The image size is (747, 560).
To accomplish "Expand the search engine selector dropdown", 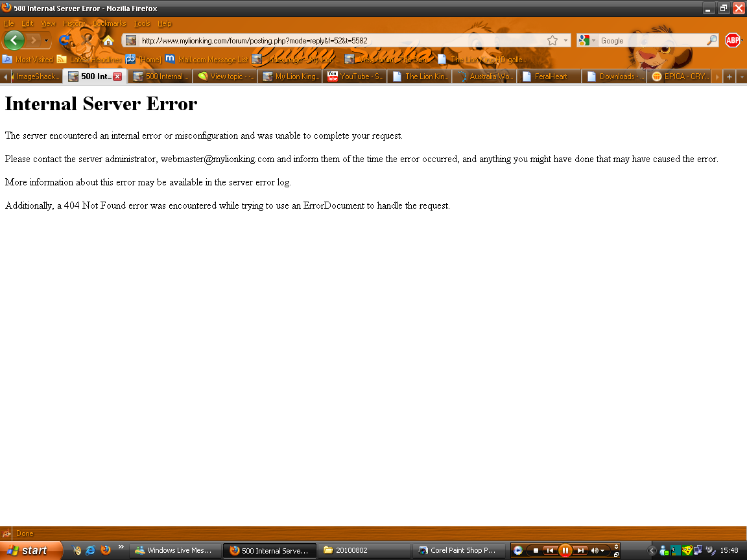I will pyautogui.click(x=593, y=40).
